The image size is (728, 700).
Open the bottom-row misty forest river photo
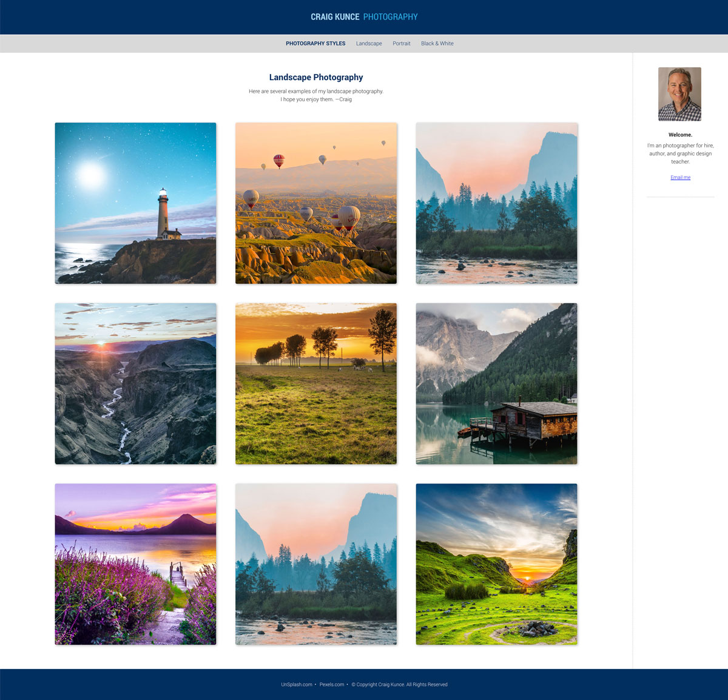click(316, 564)
